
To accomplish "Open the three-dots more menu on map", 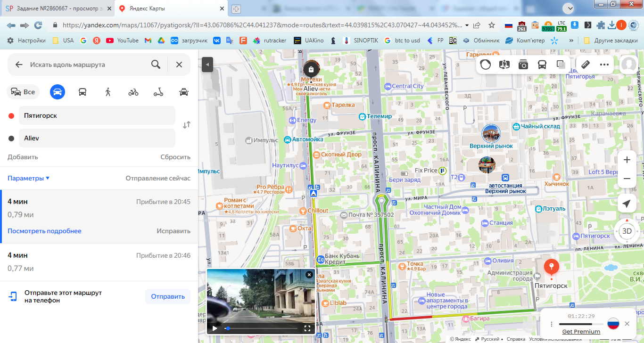I will (604, 65).
